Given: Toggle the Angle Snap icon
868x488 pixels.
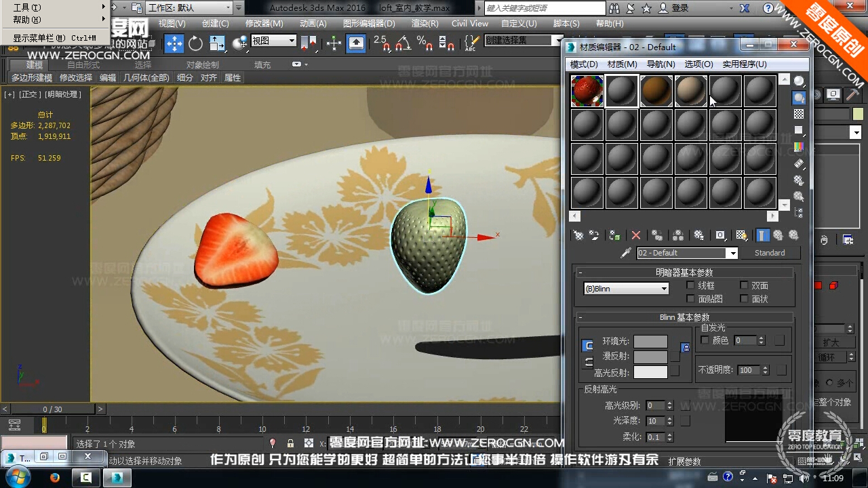Looking at the screenshot, I should tap(404, 44).
